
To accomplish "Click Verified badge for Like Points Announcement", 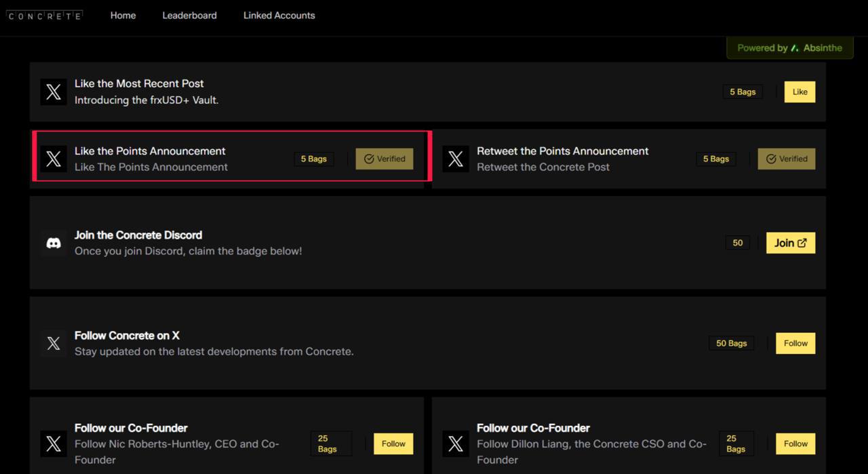I will (x=384, y=159).
